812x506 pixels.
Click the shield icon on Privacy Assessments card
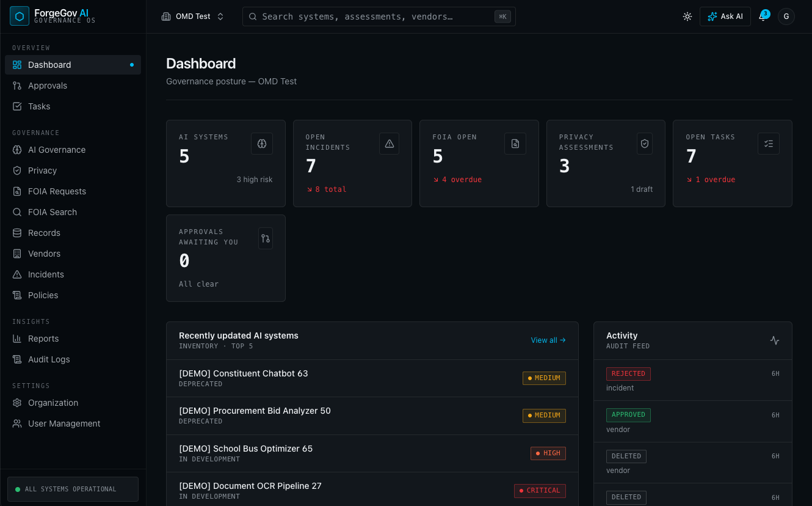click(x=645, y=144)
